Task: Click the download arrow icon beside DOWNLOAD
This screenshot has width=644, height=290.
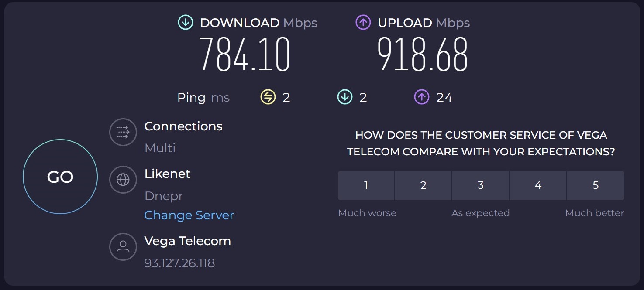Action: click(186, 23)
